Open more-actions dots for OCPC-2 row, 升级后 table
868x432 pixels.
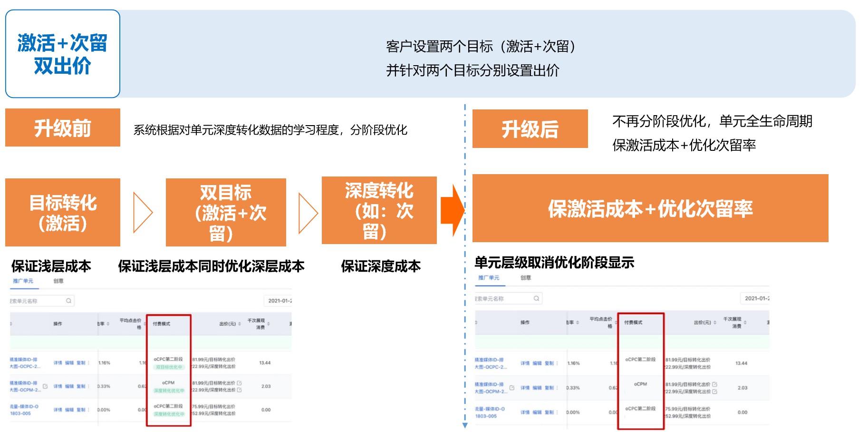coord(557,363)
